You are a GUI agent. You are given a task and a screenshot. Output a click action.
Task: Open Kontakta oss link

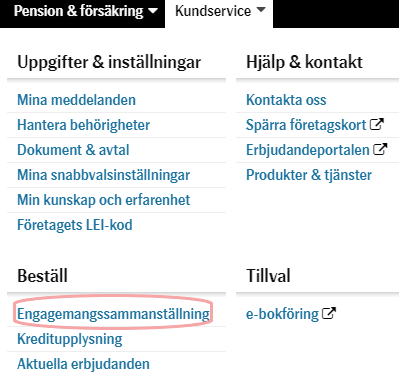(x=286, y=100)
